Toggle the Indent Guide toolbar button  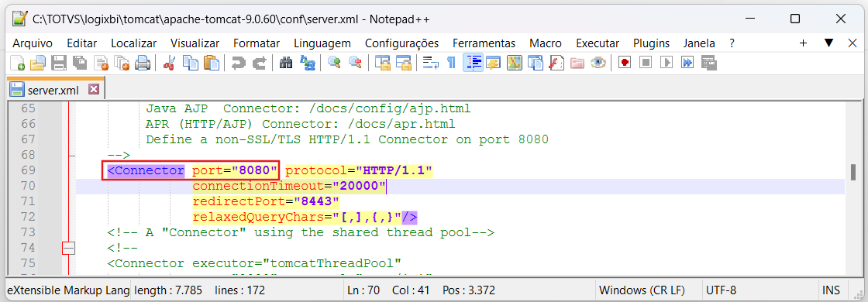tap(473, 63)
